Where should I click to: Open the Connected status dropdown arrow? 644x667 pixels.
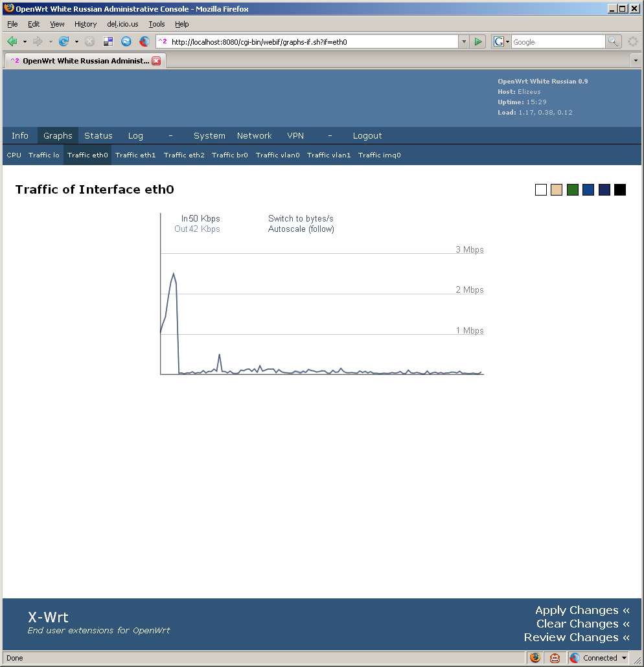click(x=624, y=658)
